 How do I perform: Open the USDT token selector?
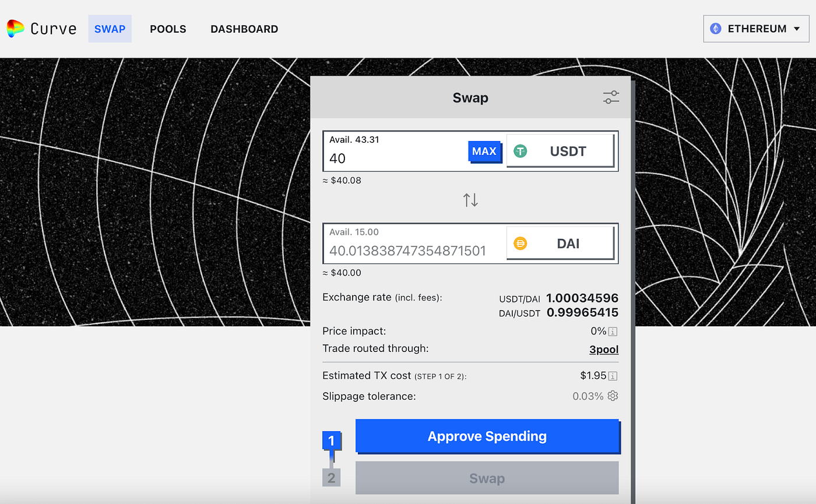coord(560,151)
